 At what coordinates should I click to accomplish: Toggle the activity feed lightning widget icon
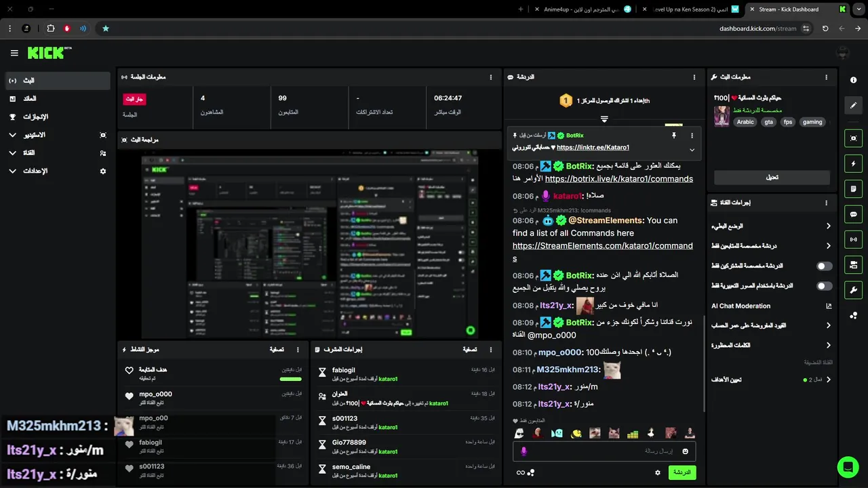coord(853,163)
